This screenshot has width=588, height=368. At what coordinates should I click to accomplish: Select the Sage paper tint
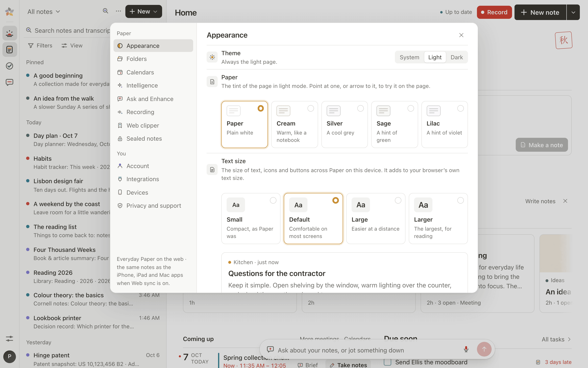coord(395,124)
